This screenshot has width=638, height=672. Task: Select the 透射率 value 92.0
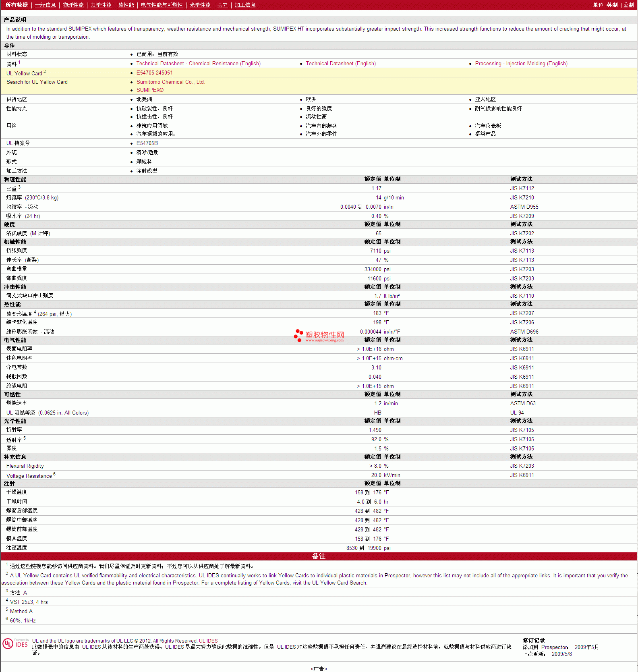376,440
